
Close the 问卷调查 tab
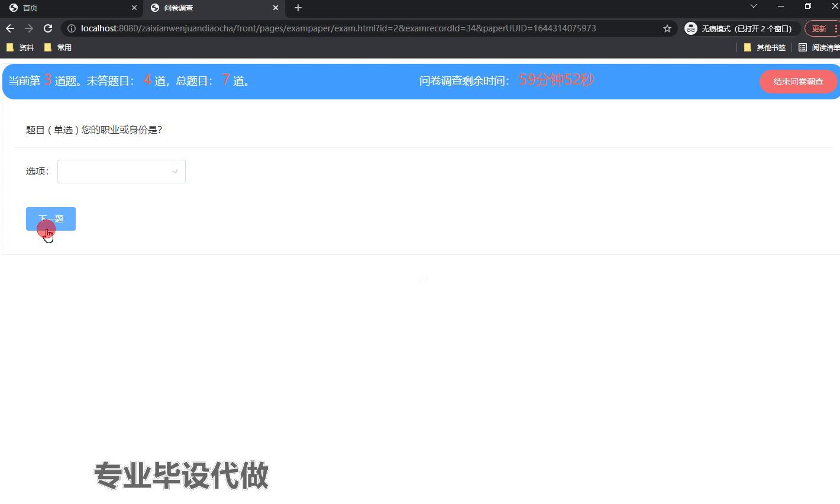276,8
